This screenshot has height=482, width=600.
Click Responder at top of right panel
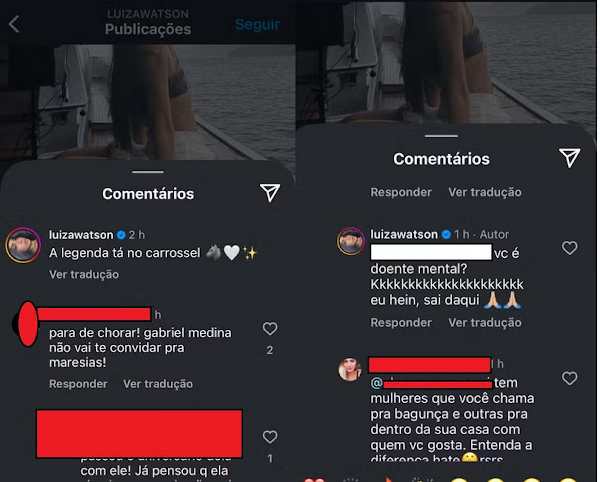401,192
